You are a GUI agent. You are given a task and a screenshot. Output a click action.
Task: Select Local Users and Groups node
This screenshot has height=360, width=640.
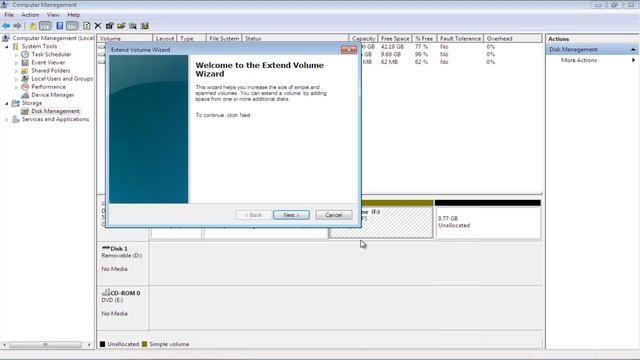click(x=62, y=79)
